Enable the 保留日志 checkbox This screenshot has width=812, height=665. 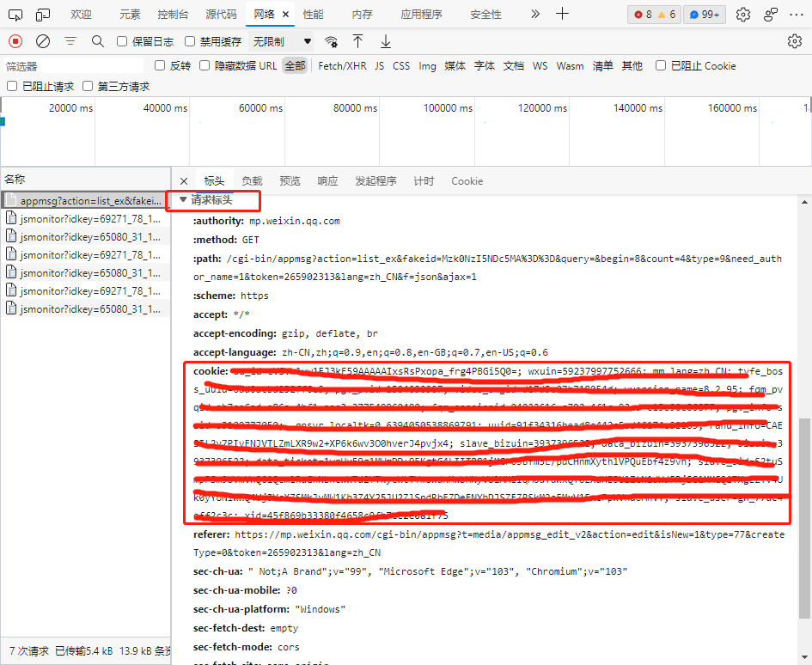(x=122, y=41)
